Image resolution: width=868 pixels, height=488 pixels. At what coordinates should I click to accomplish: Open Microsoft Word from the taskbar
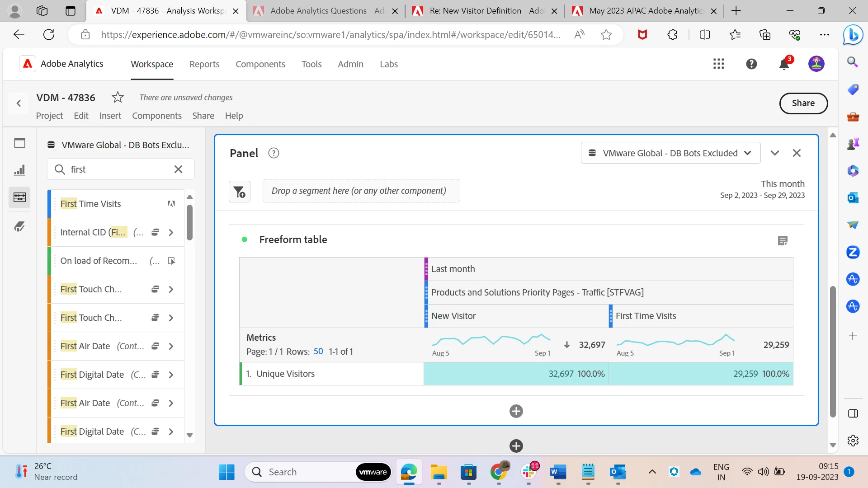coord(558,472)
